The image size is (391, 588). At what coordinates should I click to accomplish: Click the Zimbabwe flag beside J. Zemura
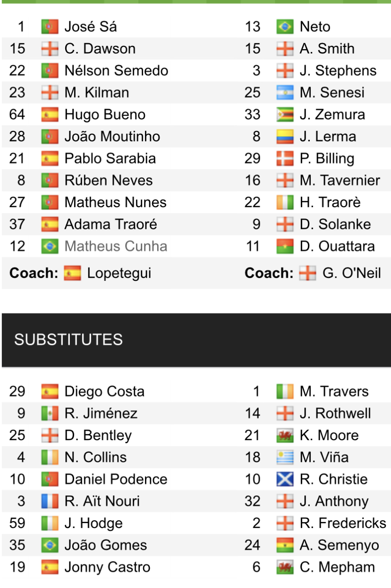[x=285, y=114]
